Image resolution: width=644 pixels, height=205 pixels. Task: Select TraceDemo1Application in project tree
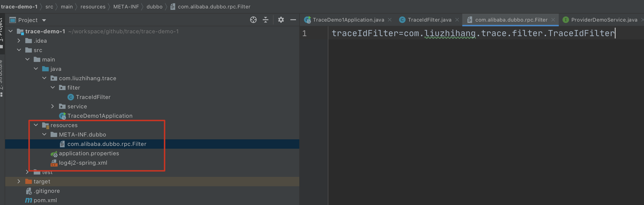(100, 116)
